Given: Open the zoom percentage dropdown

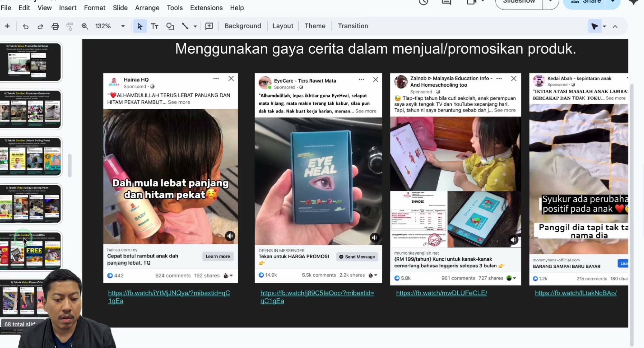Looking at the screenshot, I should [x=123, y=26].
